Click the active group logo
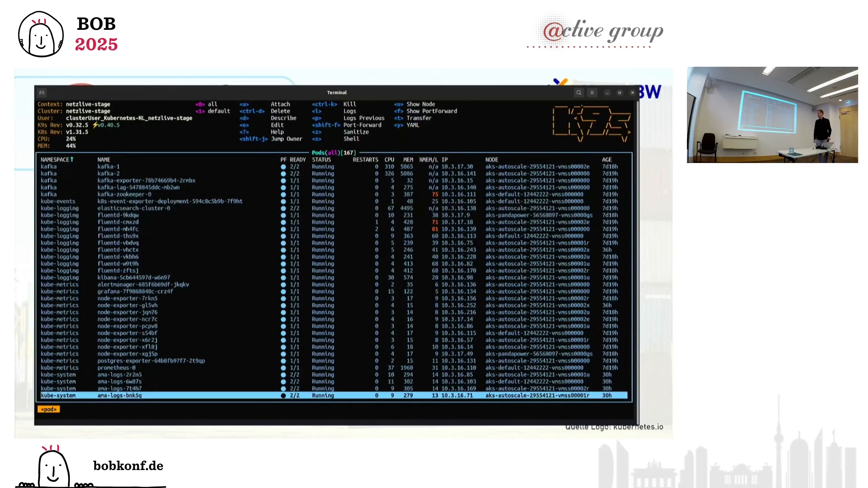 point(596,32)
